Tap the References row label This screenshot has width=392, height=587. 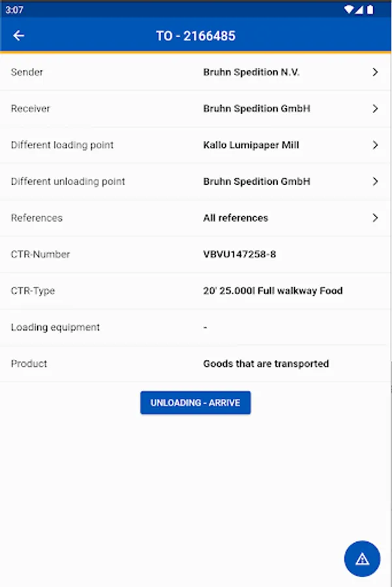pyautogui.click(x=37, y=218)
